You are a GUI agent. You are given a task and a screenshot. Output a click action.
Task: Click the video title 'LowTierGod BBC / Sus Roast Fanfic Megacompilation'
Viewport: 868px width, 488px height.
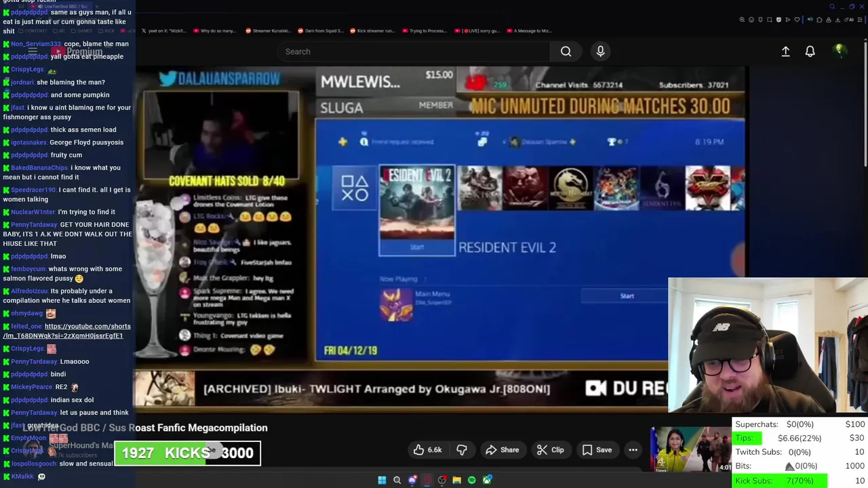click(x=145, y=428)
